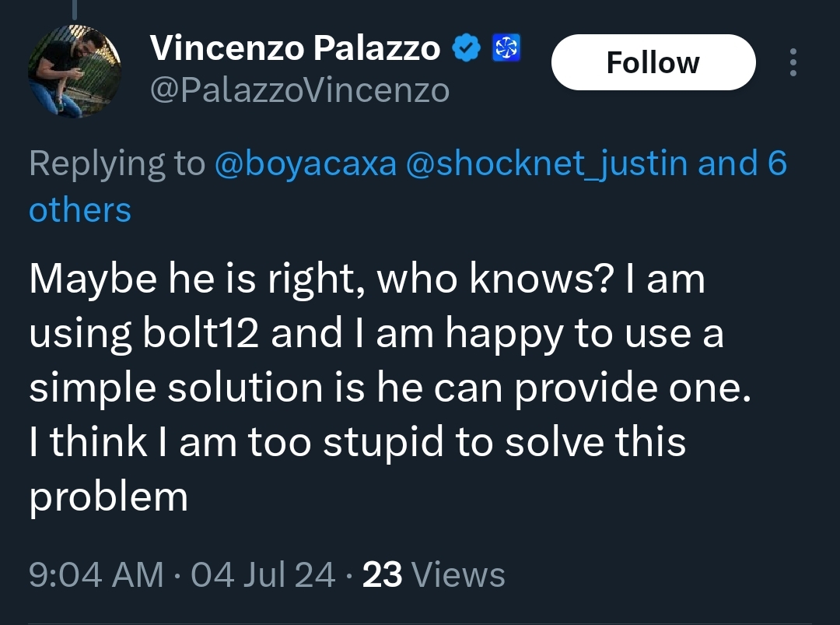Open the 23 view count number
This screenshot has height=625, width=840.
(x=383, y=575)
